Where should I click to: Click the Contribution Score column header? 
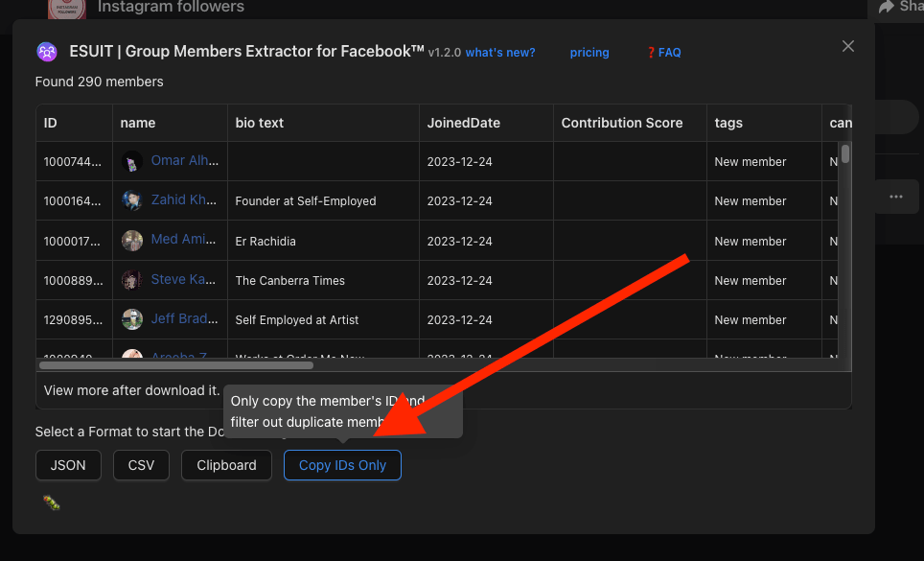[622, 123]
